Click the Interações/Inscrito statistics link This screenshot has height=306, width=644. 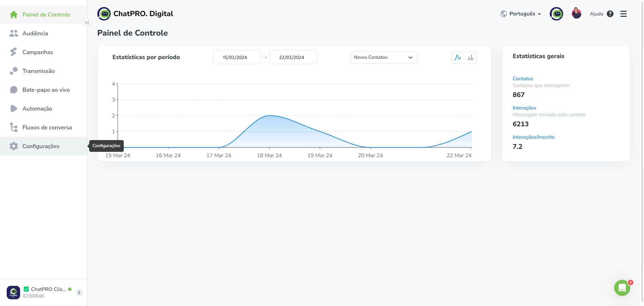point(533,137)
